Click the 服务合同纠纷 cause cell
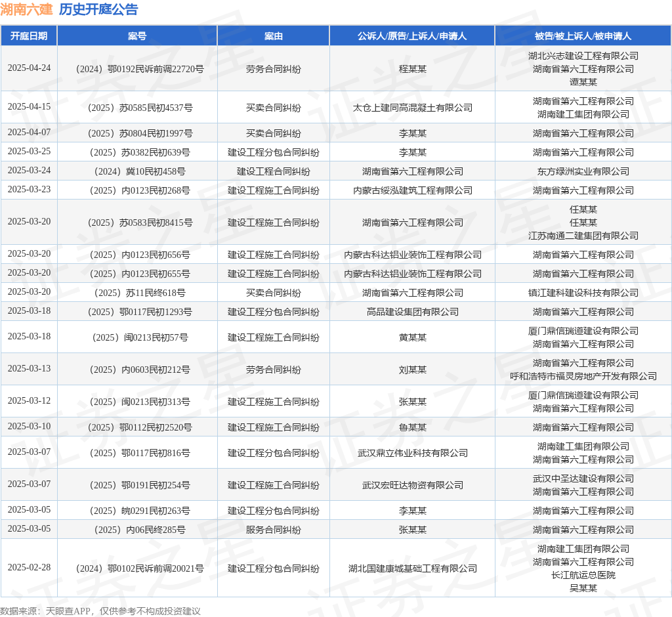672x617 pixels. point(274,530)
